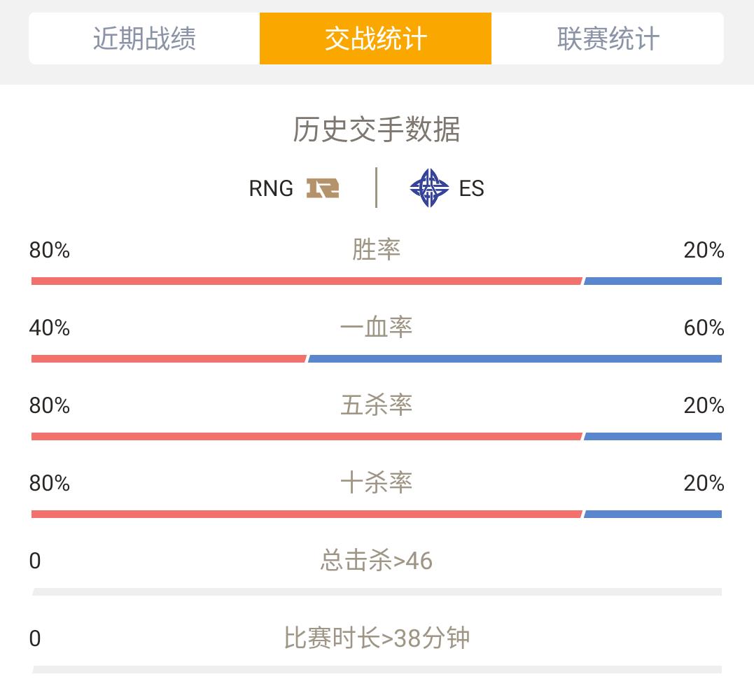Click the red 一血率 bar segment
Screen dimensions: 754x700
click(x=169, y=359)
